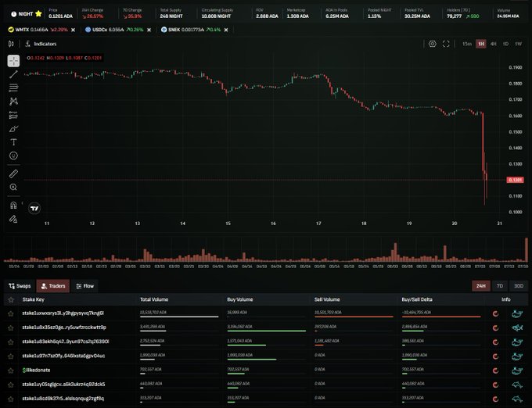Favorite the stake1uxwxsrys3l row star
This screenshot has height=408, width=532.
(11, 313)
